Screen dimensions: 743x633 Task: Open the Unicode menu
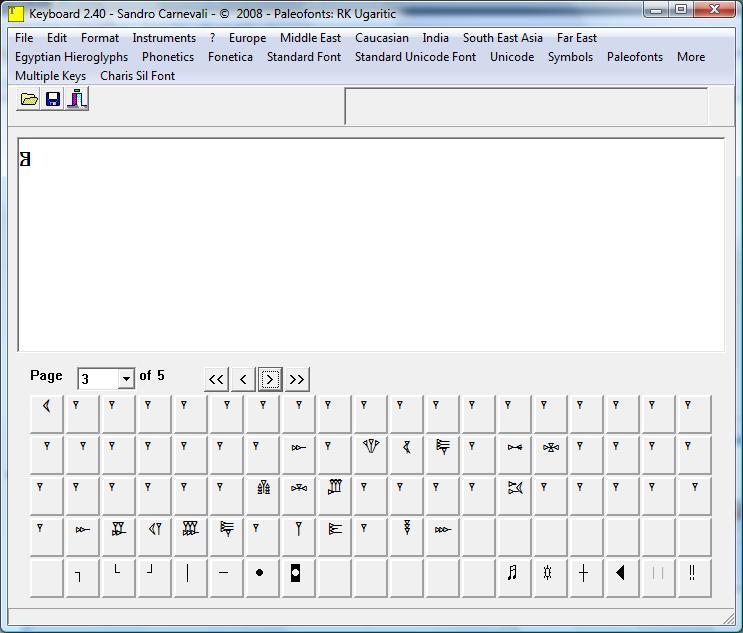[x=512, y=57]
